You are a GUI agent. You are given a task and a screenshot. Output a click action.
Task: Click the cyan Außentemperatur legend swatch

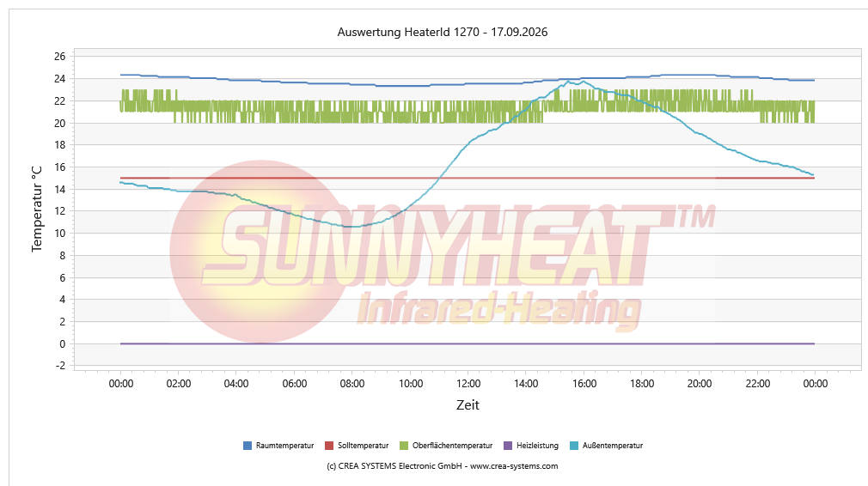(x=574, y=446)
